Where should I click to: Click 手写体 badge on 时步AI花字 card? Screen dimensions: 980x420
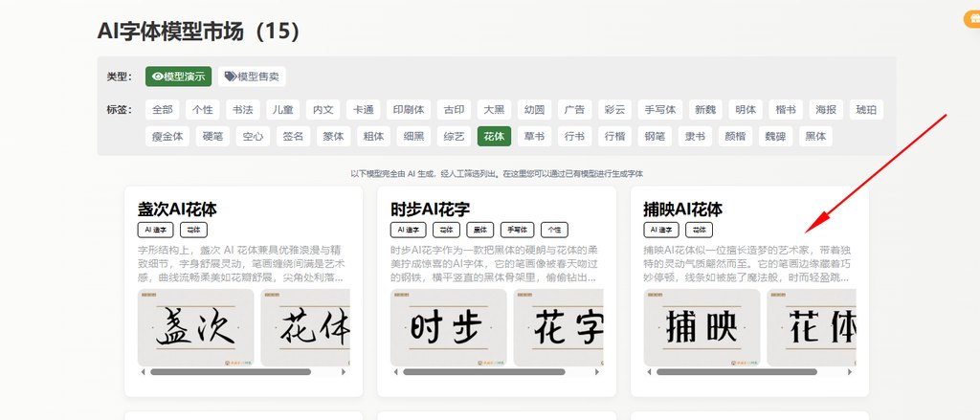tap(517, 230)
